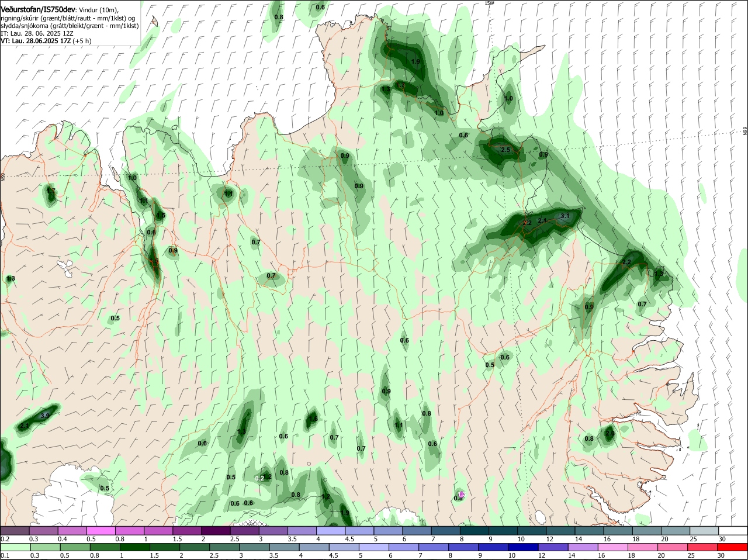This screenshot has width=748, height=560.
Task: Click the 0.1 label in rain scale
Action: pos(5,555)
